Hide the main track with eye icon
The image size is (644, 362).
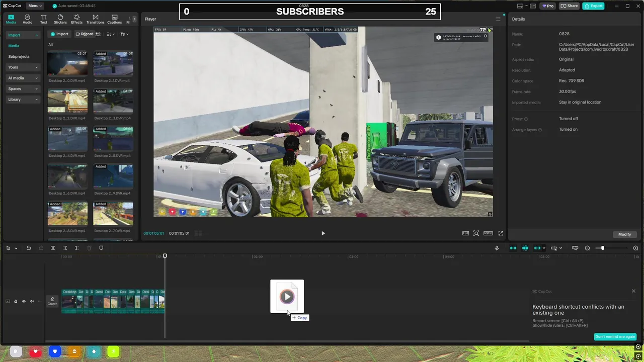click(24, 301)
